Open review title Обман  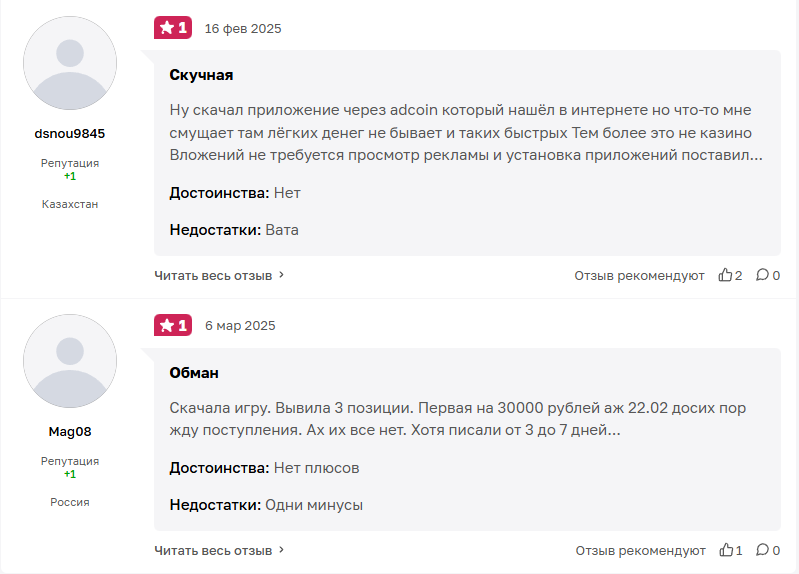point(194,372)
